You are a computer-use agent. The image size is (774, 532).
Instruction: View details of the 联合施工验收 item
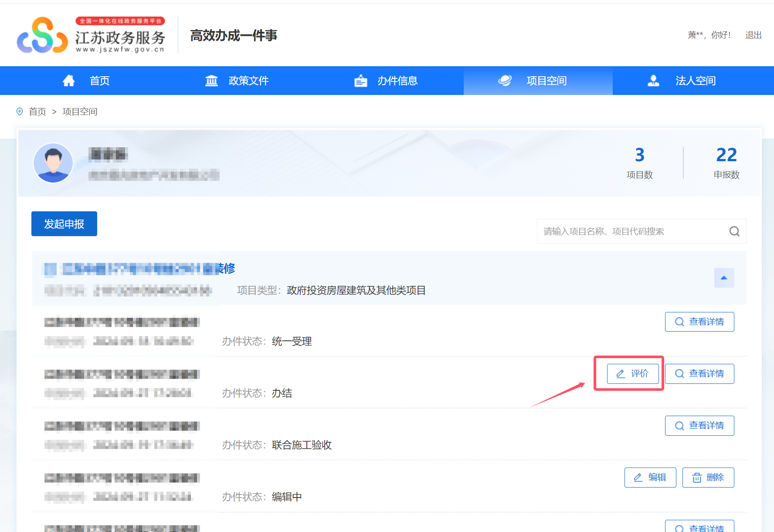(699, 426)
